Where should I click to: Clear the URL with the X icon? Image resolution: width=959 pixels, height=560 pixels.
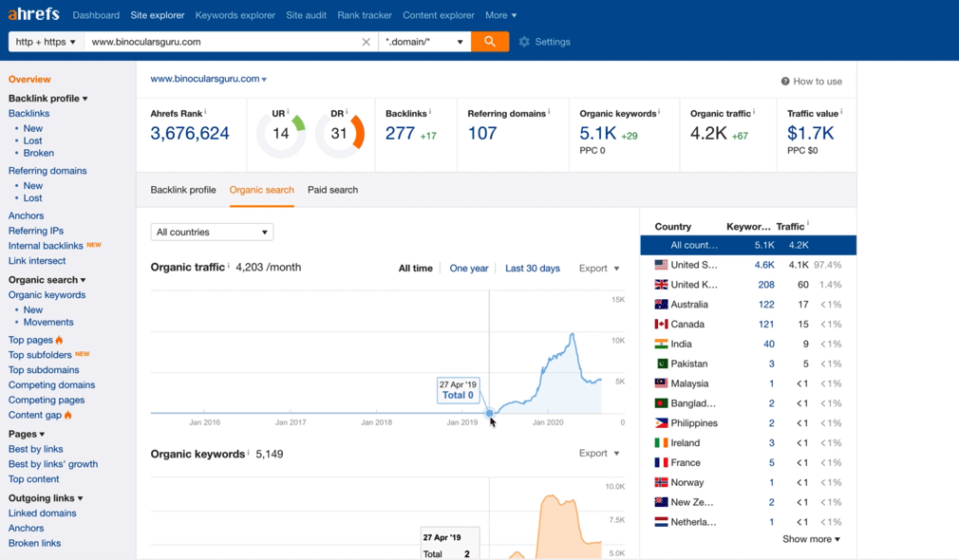[x=366, y=42]
